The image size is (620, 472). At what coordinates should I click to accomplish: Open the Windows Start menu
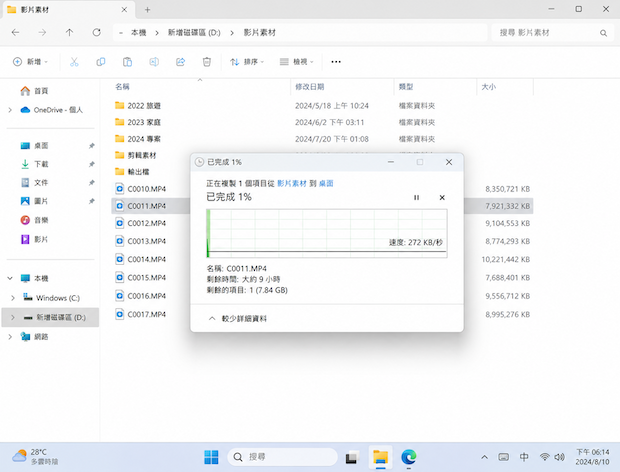click(211, 457)
